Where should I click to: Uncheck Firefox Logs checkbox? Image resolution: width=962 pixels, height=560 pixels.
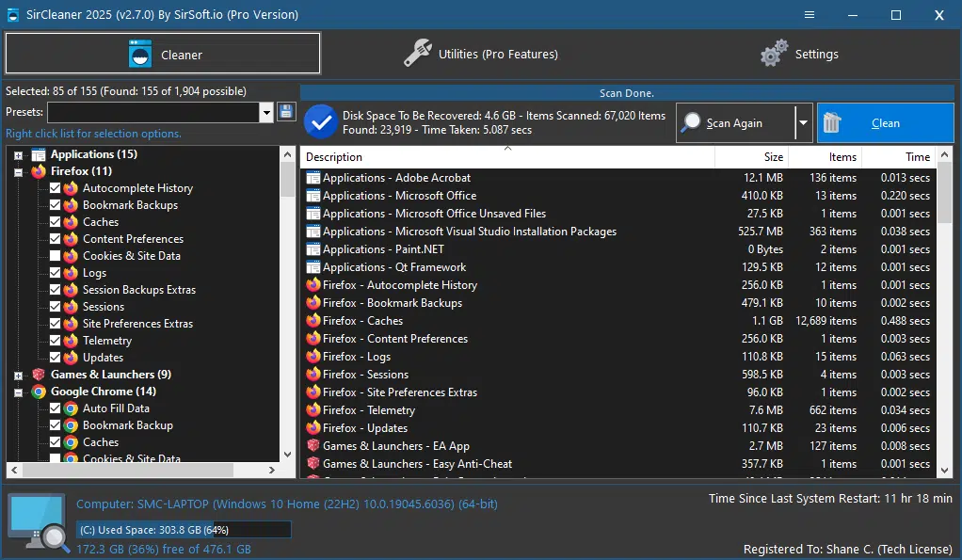coord(56,273)
